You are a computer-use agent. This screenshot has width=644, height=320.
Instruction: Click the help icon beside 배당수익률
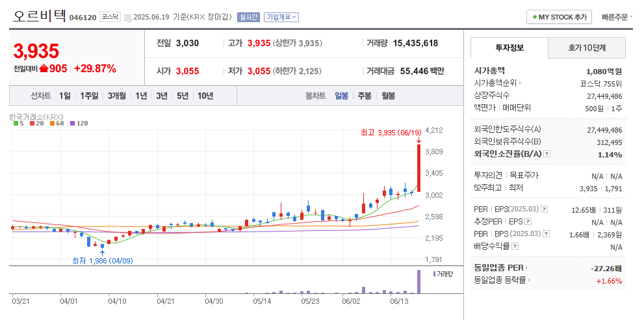coord(515,247)
